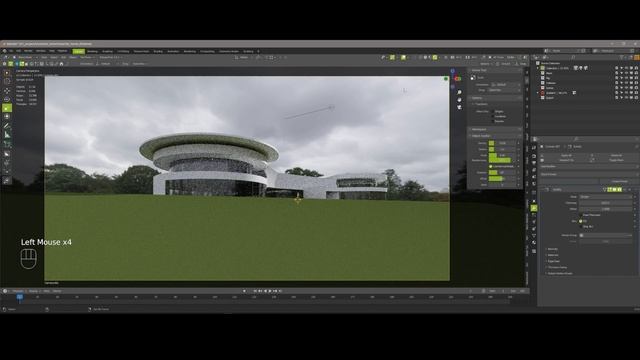Expand Normals subpanel in Solidify modifier
640x360 pixels.
tap(553, 249)
